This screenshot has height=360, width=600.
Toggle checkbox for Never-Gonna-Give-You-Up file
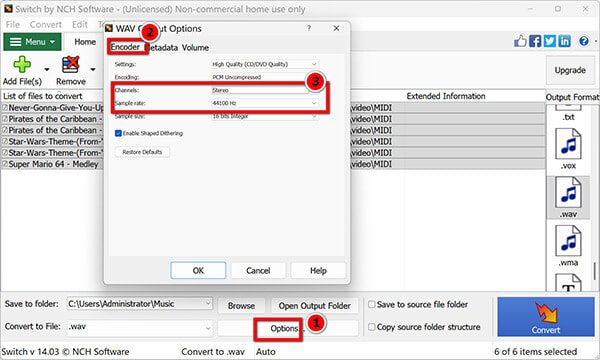click(x=5, y=108)
